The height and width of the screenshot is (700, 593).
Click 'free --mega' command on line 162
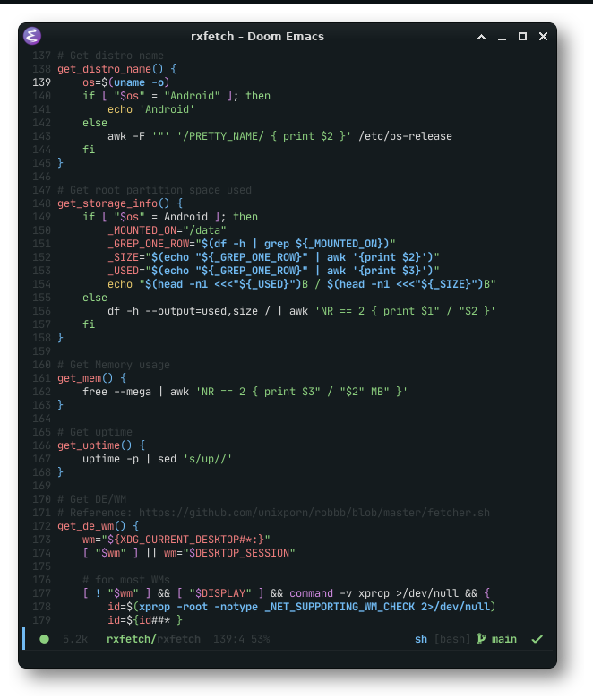pos(117,392)
